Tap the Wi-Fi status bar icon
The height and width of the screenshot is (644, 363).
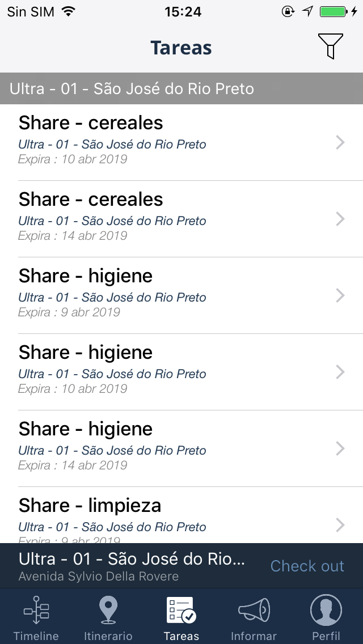click(x=69, y=11)
